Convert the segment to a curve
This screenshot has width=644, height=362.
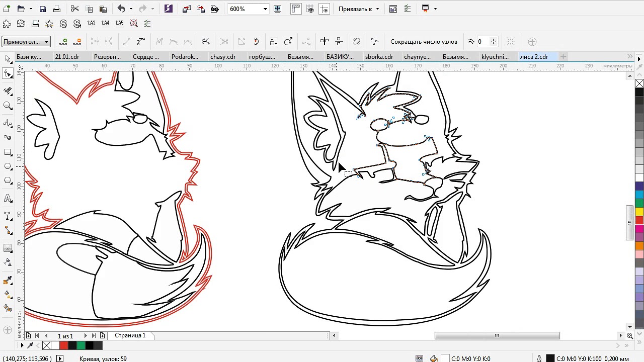(141, 42)
